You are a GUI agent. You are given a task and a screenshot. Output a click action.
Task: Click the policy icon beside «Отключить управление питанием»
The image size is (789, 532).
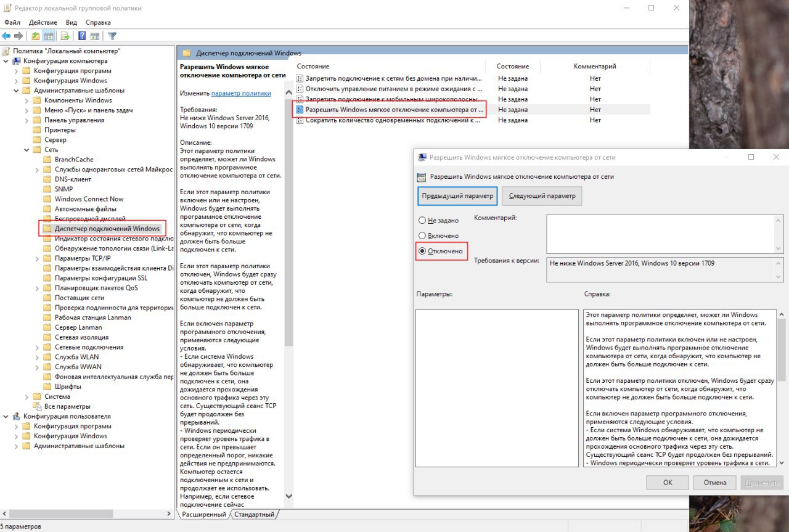[300, 89]
